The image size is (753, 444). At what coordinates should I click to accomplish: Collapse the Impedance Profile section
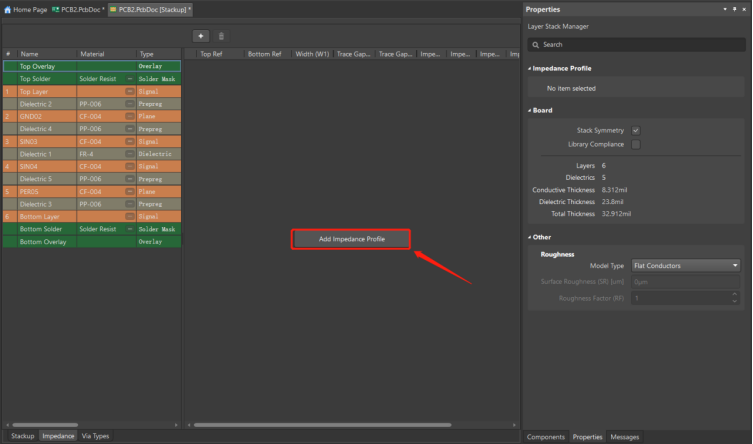coord(529,68)
